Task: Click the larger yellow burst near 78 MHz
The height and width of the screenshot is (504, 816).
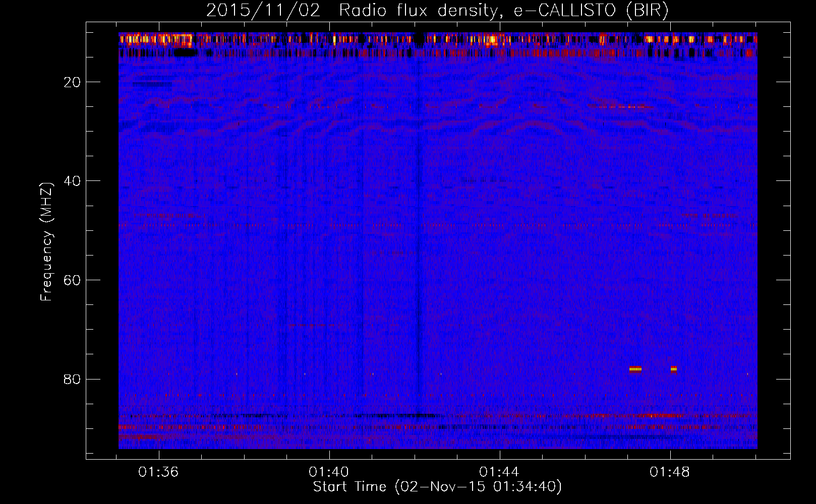Action: (x=635, y=369)
